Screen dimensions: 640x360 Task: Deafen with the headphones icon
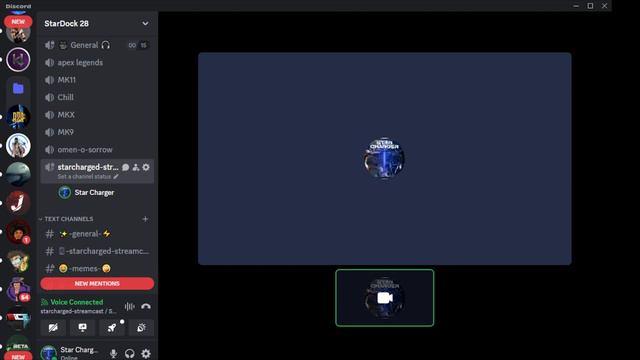click(x=129, y=353)
